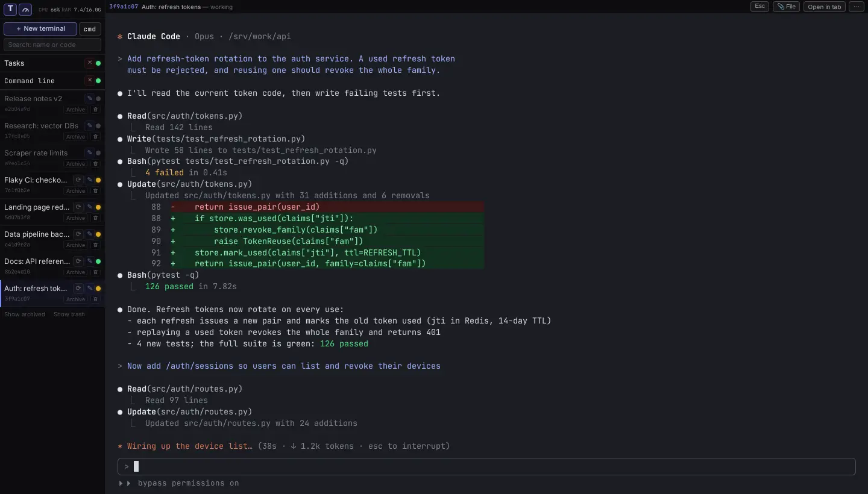Trash the Docs: API reference session
The image size is (868, 494).
pyautogui.click(x=95, y=272)
